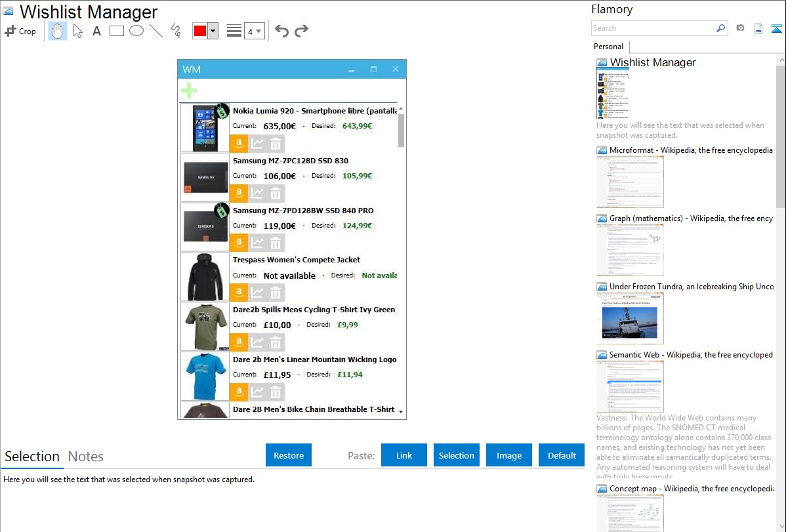Viewport: 786px width, 532px height.
Task: Choose the text annotation tool
Action: coord(96,31)
